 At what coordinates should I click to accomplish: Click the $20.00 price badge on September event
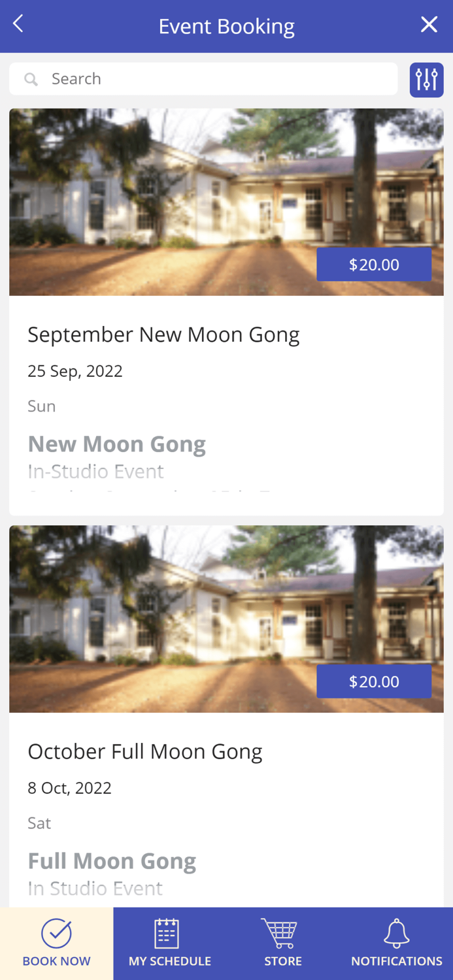374,265
